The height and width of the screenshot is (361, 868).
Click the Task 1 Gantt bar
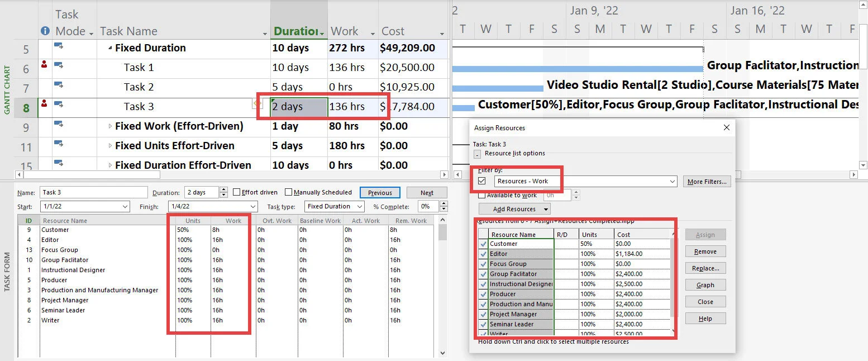pos(578,68)
